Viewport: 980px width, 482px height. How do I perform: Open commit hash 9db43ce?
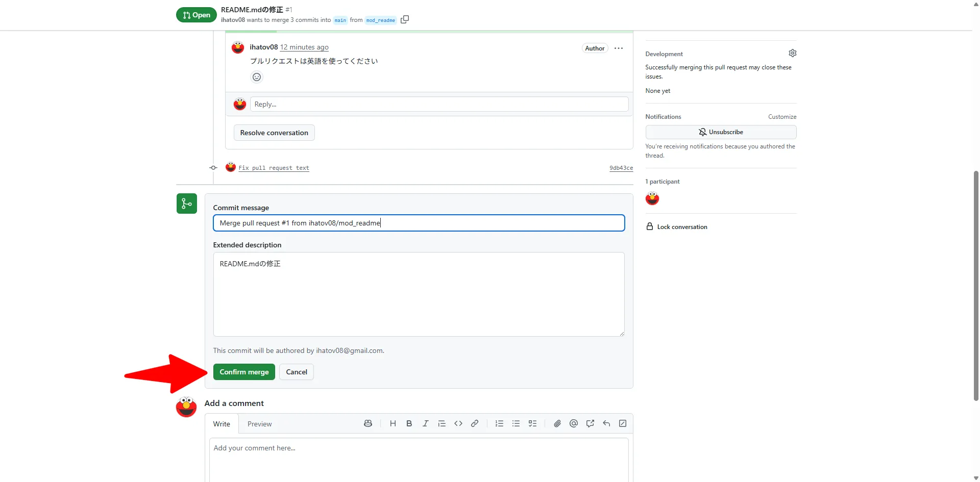pyautogui.click(x=621, y=168)
